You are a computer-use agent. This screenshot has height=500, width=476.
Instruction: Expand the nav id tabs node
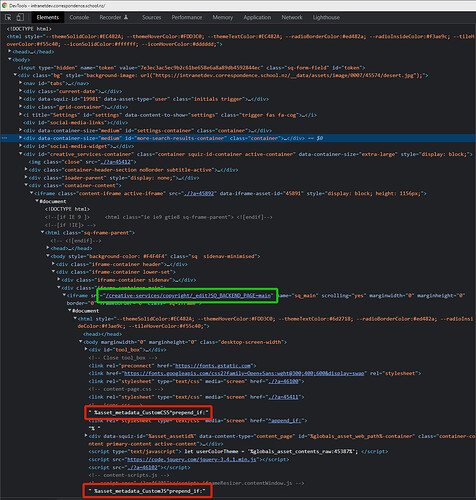coord(21,83)
